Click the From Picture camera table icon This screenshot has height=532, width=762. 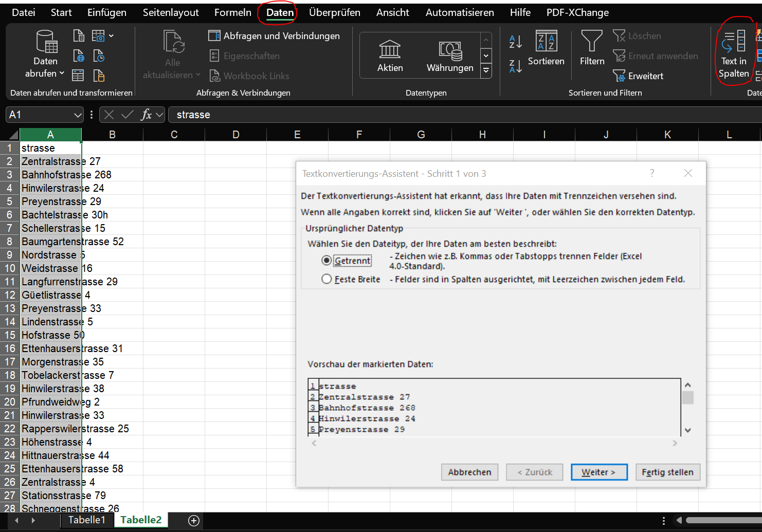(98, 35)
